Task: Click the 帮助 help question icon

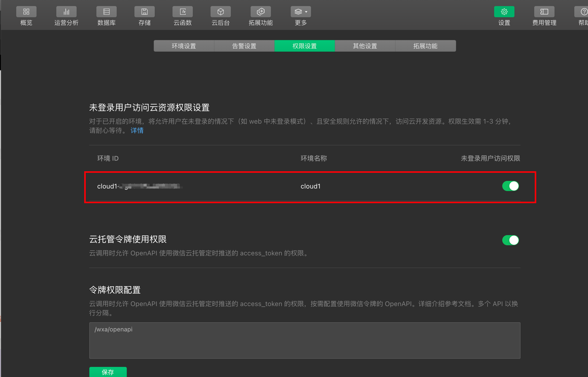Action: (583, 12)
